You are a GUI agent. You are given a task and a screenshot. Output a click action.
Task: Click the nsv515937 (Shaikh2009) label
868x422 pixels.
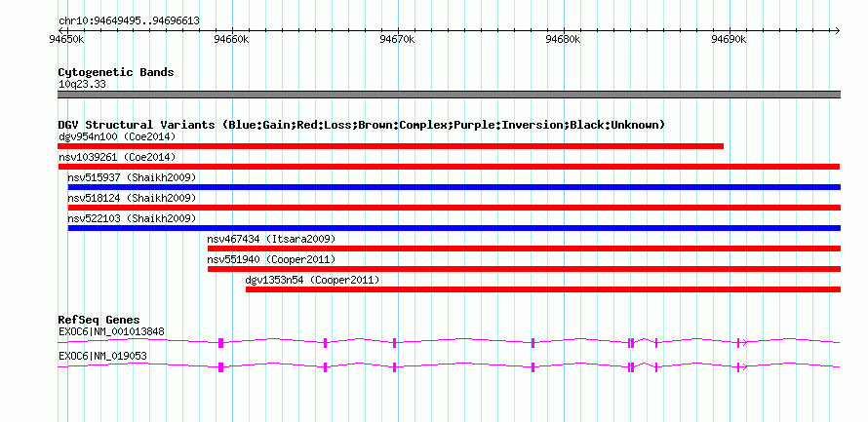132,177
